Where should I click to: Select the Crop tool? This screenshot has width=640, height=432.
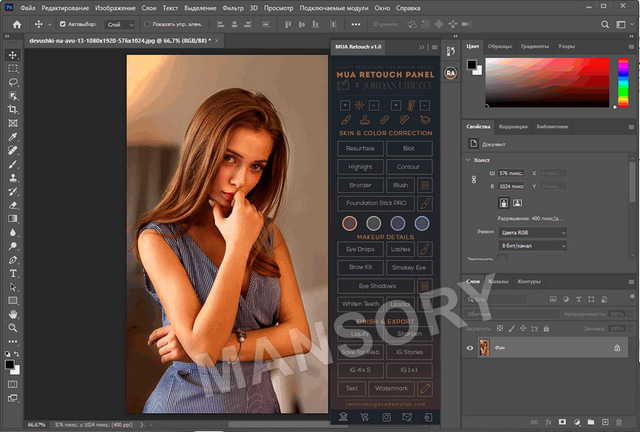(13, 109)
